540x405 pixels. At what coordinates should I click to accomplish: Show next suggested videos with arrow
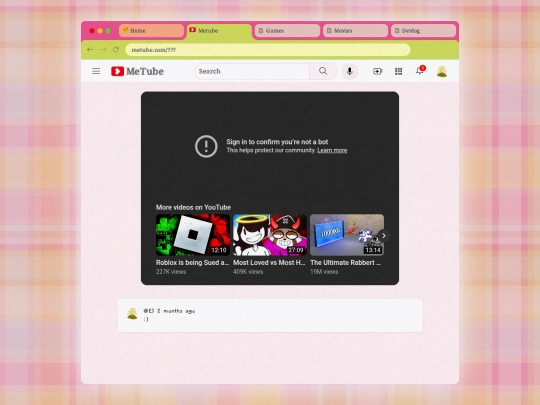click(x=384, y=236)
